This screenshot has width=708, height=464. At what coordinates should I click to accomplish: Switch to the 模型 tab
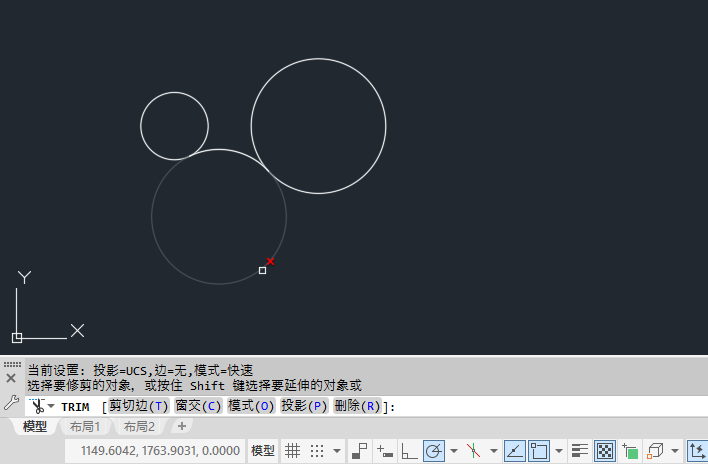35,427
